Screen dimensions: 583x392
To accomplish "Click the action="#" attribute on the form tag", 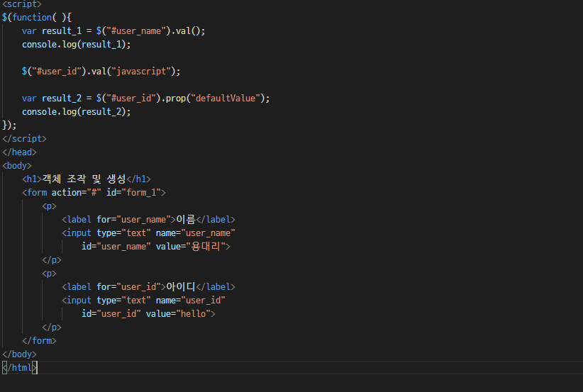I will (77, 193).
